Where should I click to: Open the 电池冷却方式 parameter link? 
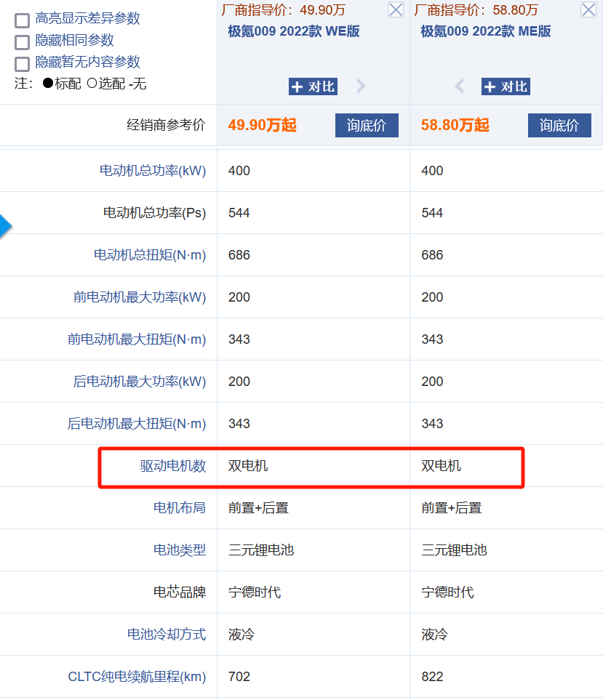[x=167, y=635]
